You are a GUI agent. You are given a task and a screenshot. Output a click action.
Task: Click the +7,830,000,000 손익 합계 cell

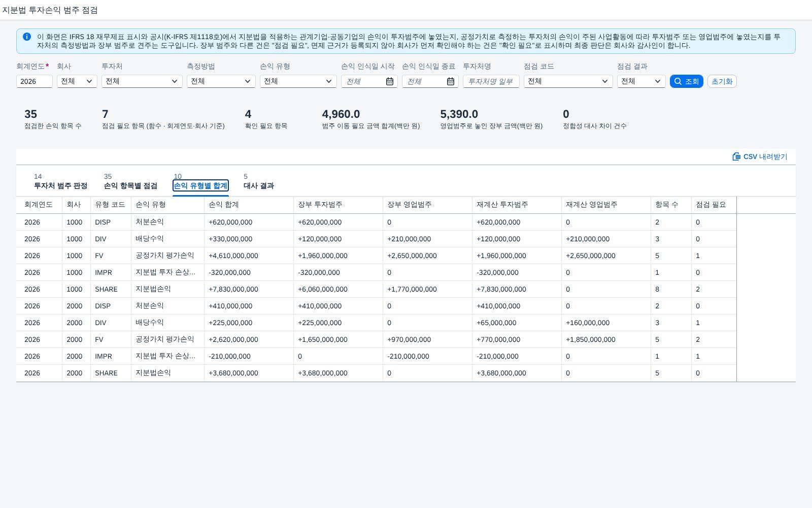249,289
